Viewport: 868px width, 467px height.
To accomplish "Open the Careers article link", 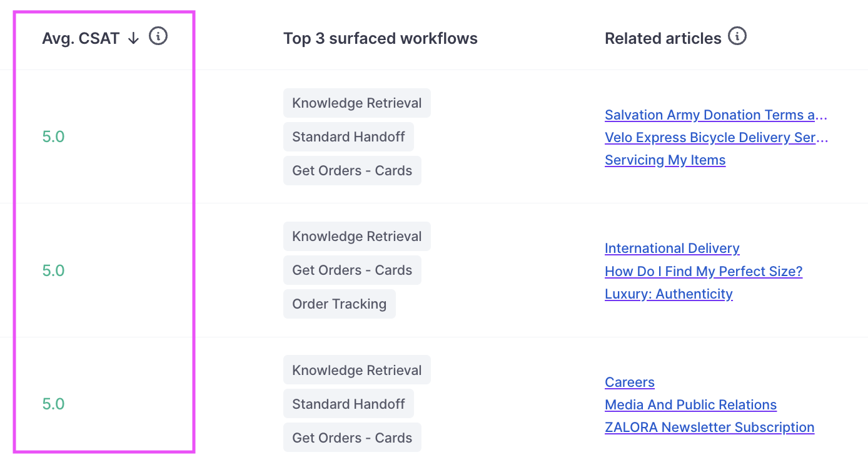I will click(x=630, y=382).
